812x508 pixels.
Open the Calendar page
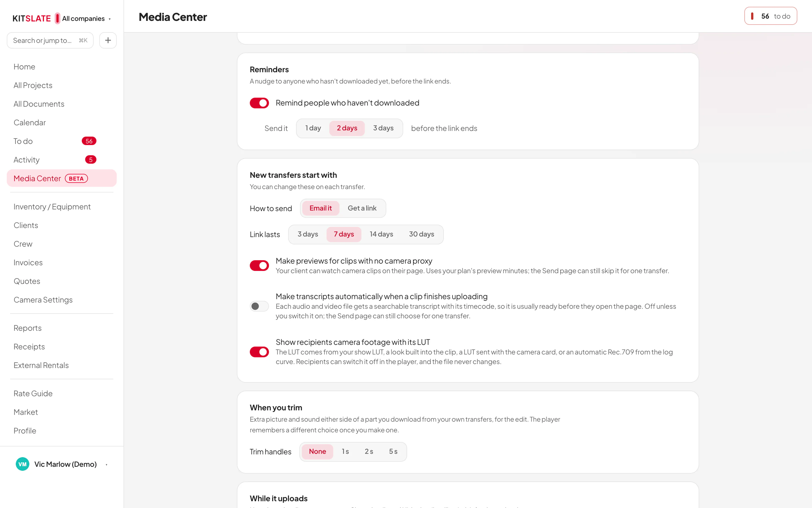pyautogui.click(x=62, y=123)
